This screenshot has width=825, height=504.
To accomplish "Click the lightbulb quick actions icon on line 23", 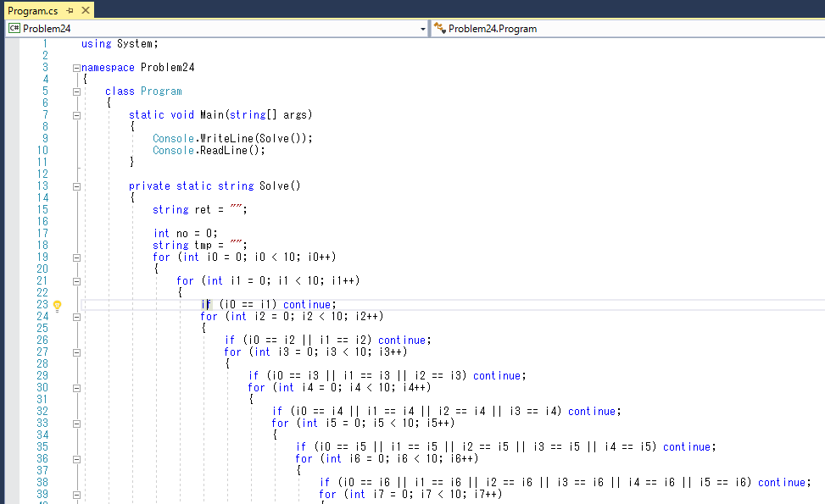I will point(58,305).
